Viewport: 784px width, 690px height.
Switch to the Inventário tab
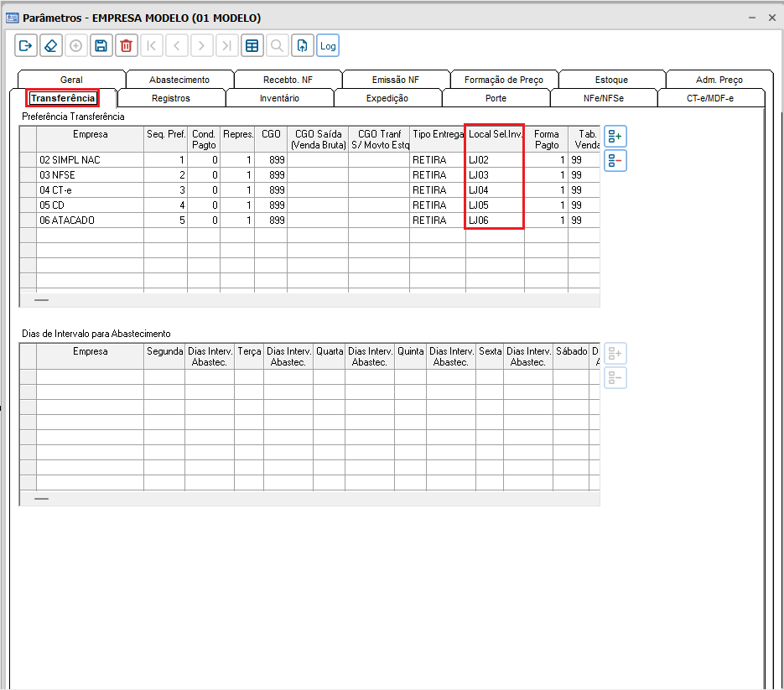pyautogui.click(x=279, y=98)
